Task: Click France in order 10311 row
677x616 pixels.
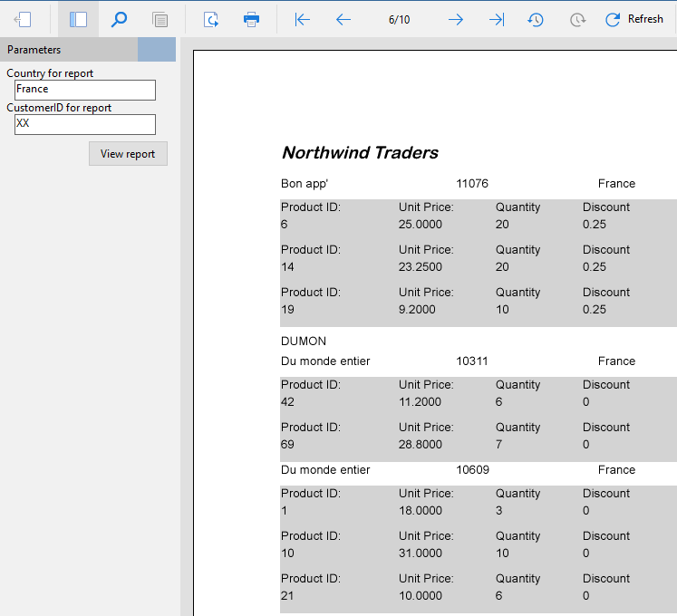Action: [x=616, y=361]
